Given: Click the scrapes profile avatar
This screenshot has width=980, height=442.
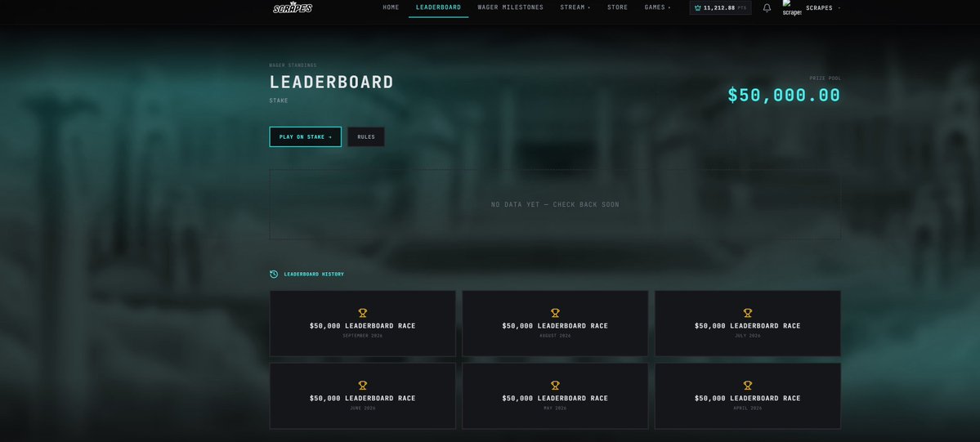Looking at the screenshot, I should [791, 8].
